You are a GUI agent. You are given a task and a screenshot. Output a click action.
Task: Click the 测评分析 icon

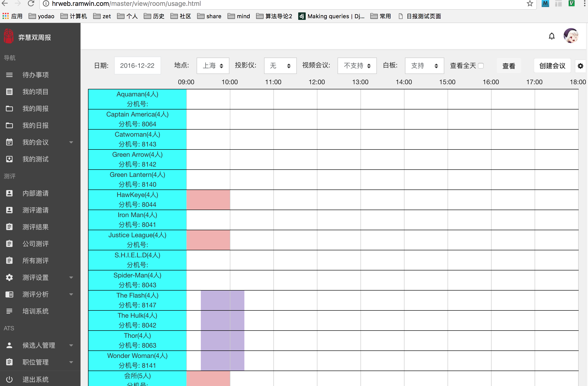click(9, 294)
